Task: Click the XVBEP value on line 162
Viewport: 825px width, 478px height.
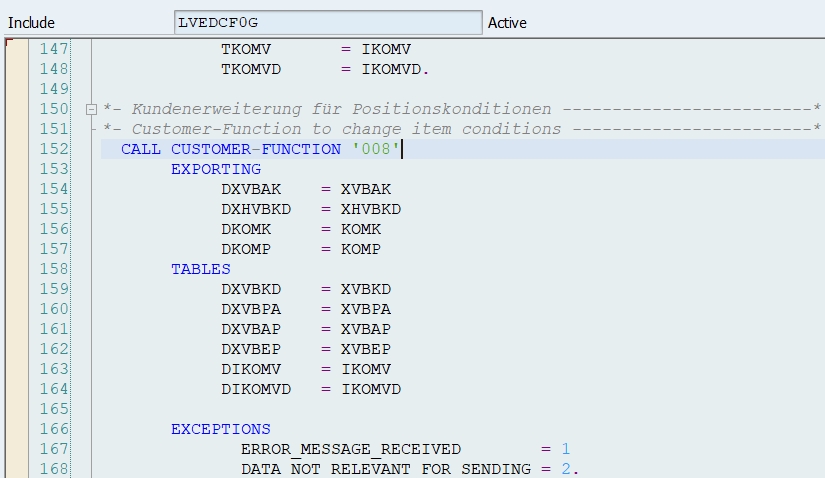Action: pos(366,349)
